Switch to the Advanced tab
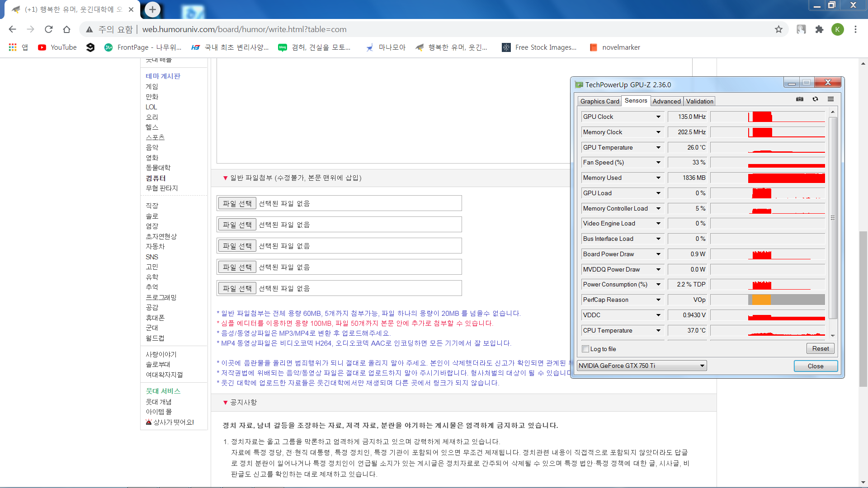Screen dimensions: 868x488 666,101
